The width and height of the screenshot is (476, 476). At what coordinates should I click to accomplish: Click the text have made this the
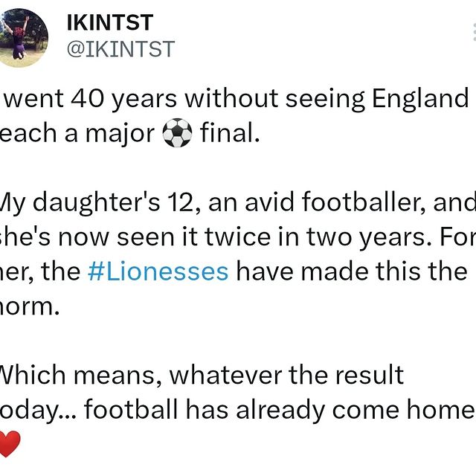[352, 271]
